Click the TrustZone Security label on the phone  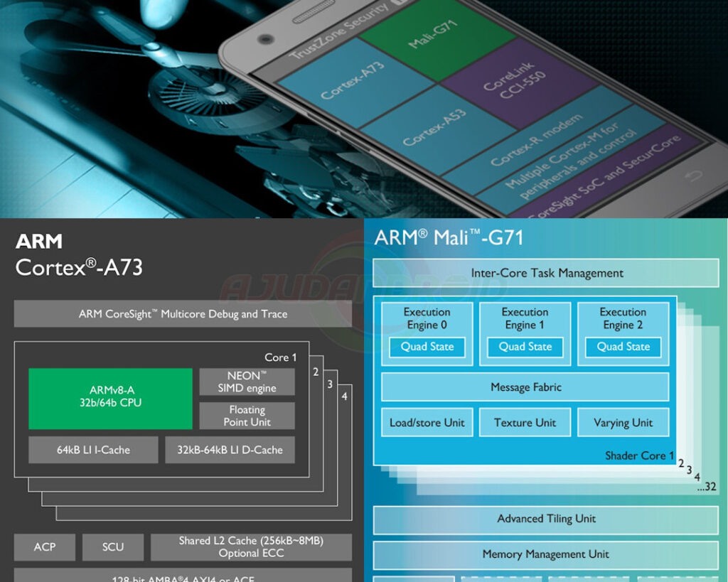339,31
